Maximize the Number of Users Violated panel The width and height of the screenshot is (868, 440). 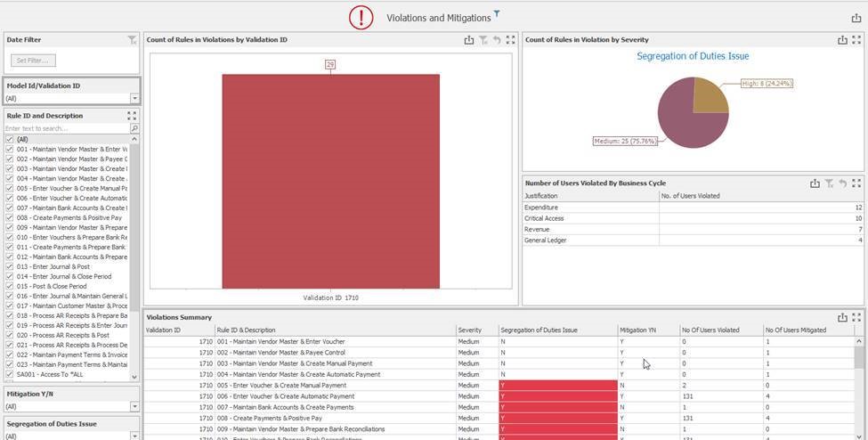click(x=856, y=183)
